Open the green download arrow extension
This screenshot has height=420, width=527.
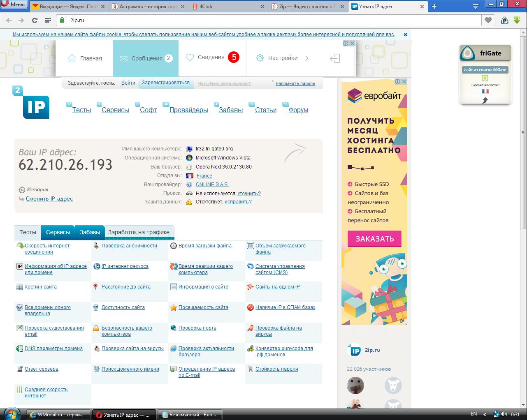[517, 20]
